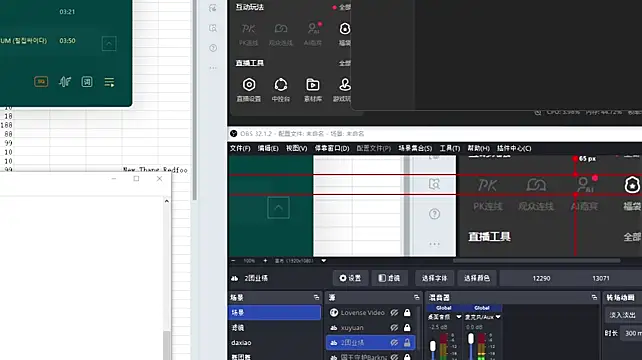Open the SQ audio quality selector in the music player
Image resolution: width=642 pixels, height=360 pixels.
click(x=41, y=82)
